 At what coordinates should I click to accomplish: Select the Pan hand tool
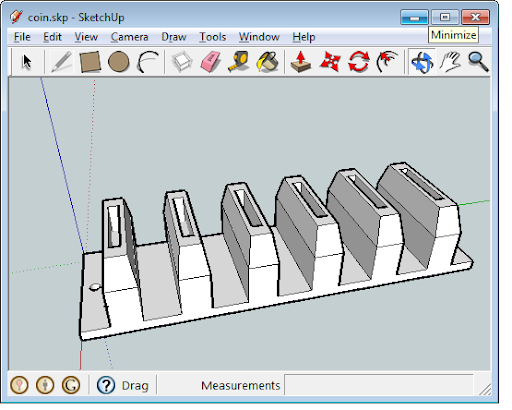pyautogui.click(x=450, y=62)
